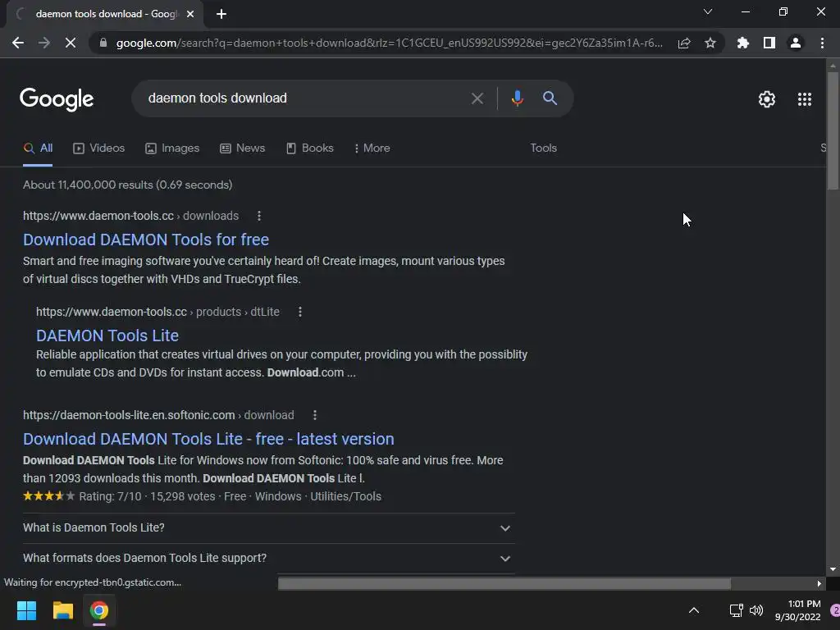Open search Tools options
840x630 pixels.
click(x=543, y=148)
